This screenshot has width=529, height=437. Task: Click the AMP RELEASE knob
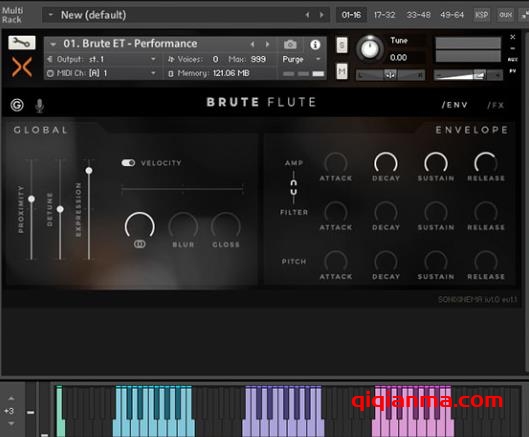tap(485, 163)
